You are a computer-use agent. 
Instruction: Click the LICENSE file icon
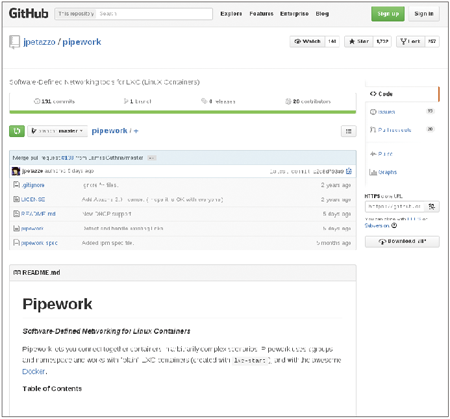(x=16, y=199)
